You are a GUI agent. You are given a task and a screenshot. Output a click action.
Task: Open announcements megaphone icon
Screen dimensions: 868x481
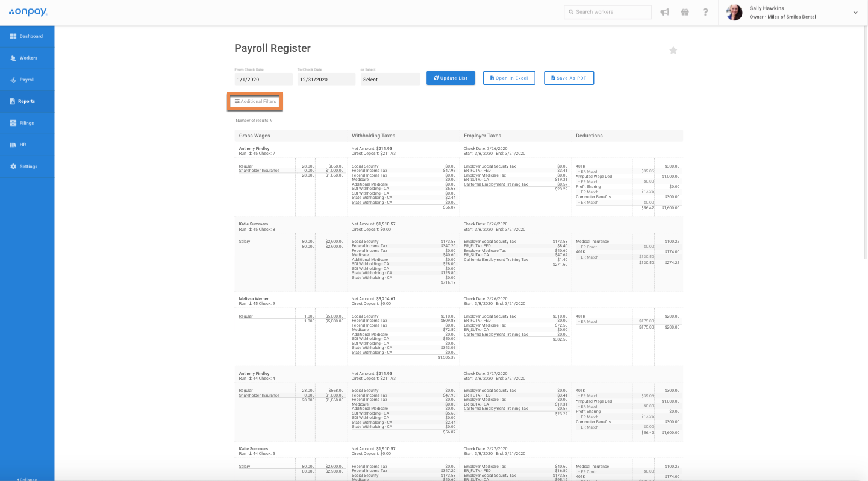pos(664,12)
